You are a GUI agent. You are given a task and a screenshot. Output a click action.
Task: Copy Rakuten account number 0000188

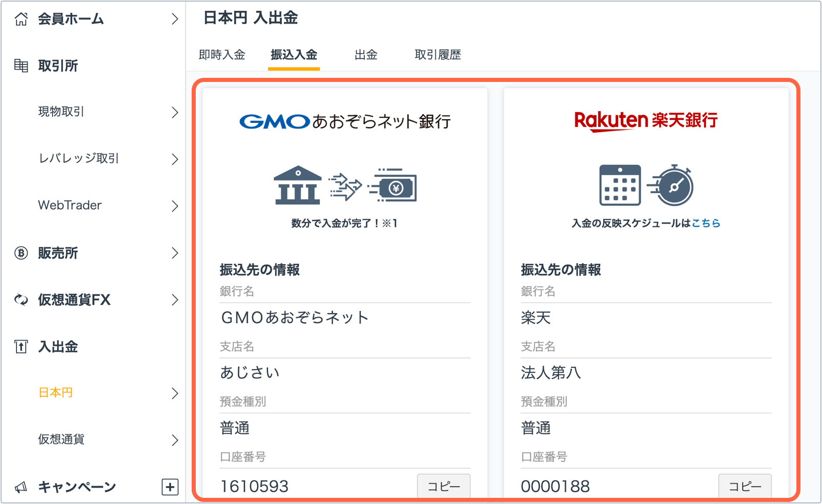[745, 486]
